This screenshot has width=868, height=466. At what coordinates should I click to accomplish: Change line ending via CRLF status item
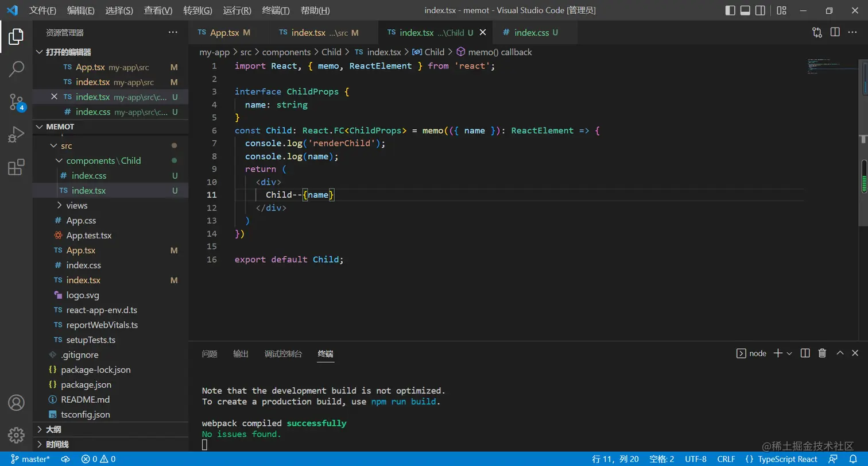click(x=726, y=459)
